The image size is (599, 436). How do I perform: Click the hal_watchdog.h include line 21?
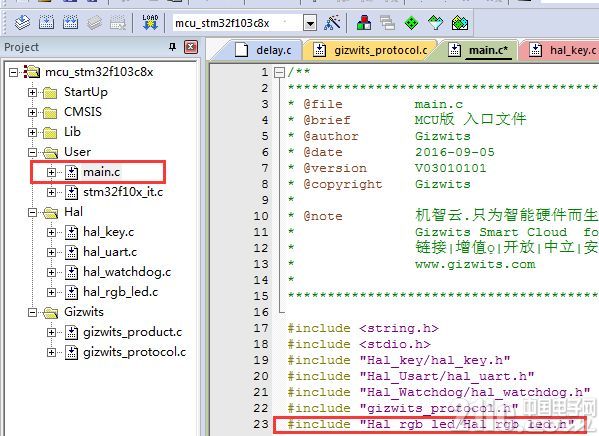click(439, 392)
